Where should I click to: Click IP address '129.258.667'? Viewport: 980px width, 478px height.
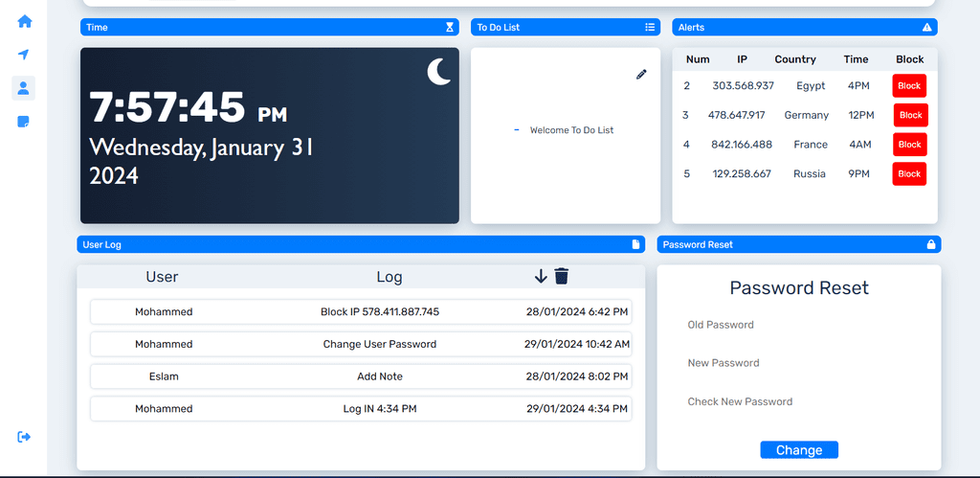tap(742, 174)
